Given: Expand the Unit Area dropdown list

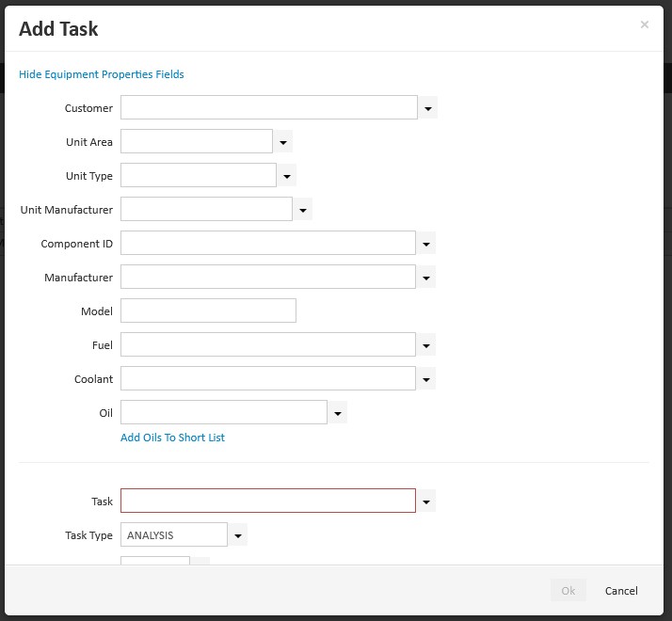Looking at the screenshot, I should [x=283, y=142].
